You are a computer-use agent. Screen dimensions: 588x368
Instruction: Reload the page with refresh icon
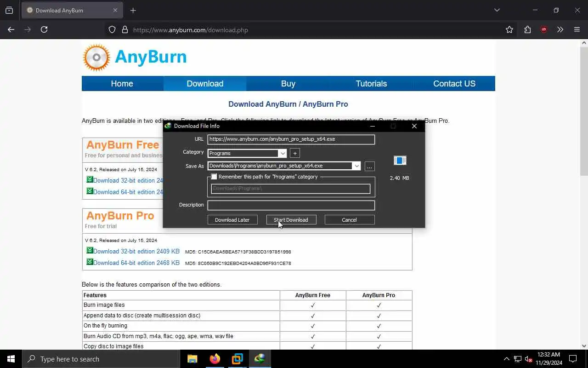point(44,29)
